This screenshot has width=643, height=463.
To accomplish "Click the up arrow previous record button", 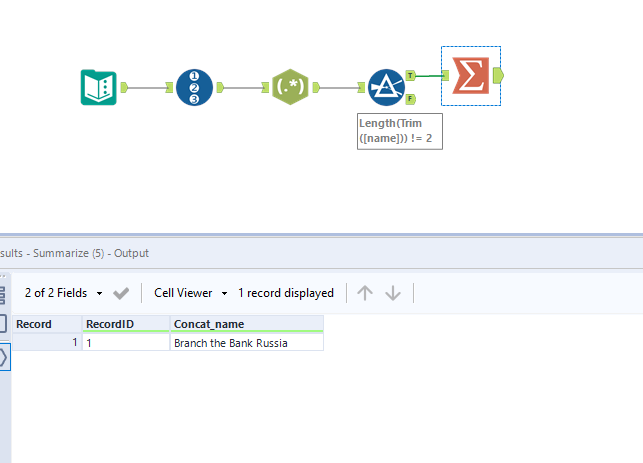I will point(365,293).
